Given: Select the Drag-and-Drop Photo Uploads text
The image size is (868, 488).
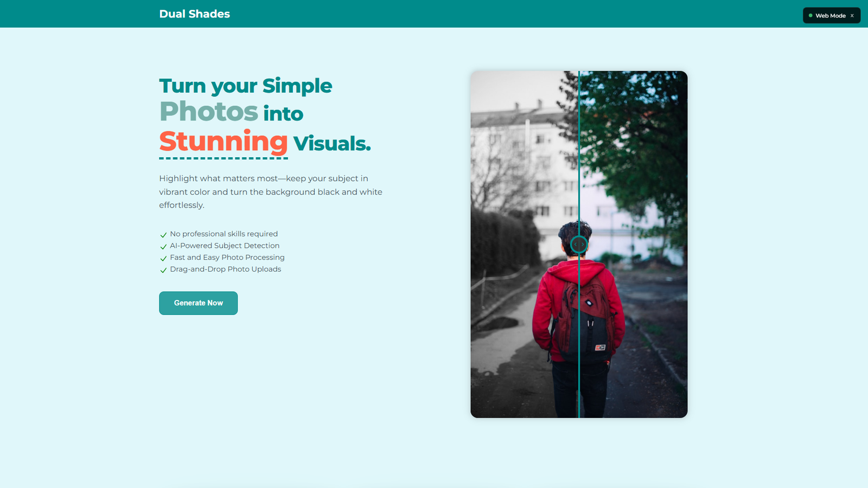Looking at the screenshot, I should coord(225,269).
